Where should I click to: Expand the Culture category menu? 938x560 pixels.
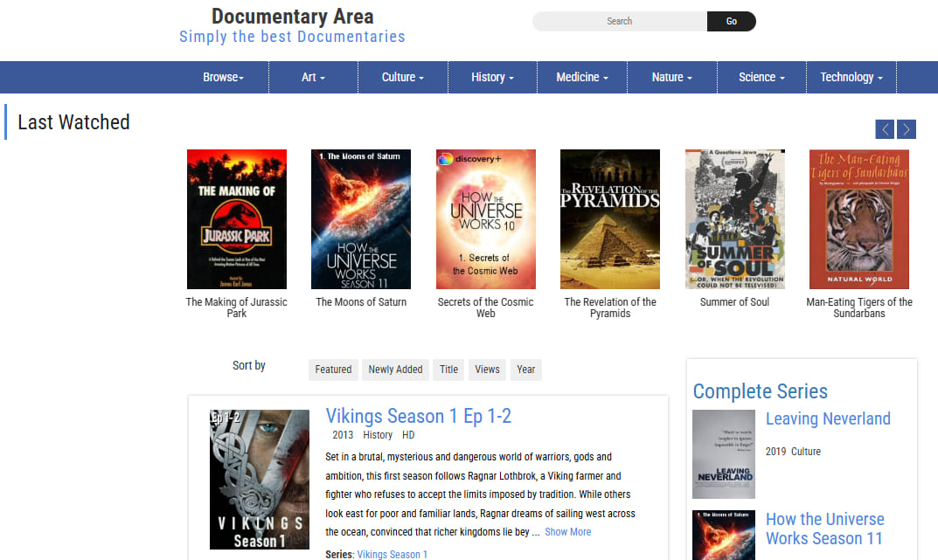[x=403, y=77]
